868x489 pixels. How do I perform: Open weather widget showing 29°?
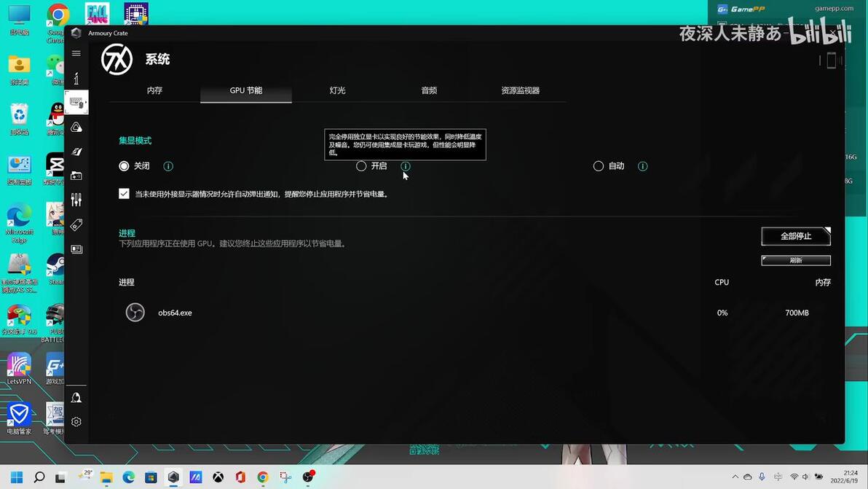pyautogui.click(x=85, y=476)
